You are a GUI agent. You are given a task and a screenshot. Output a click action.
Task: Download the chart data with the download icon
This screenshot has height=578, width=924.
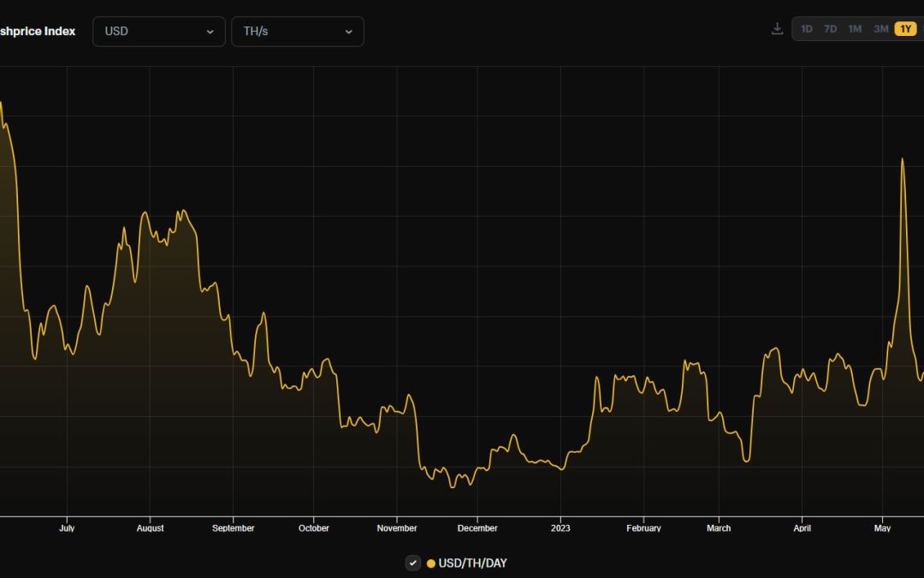point(777,29)
